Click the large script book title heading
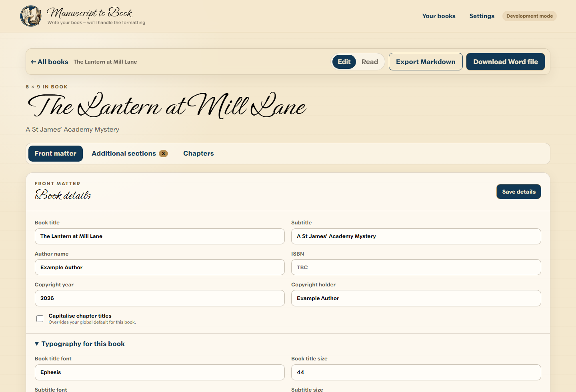Image resolution: width=576 pixels, height=392 pixels. coord(167,106)
